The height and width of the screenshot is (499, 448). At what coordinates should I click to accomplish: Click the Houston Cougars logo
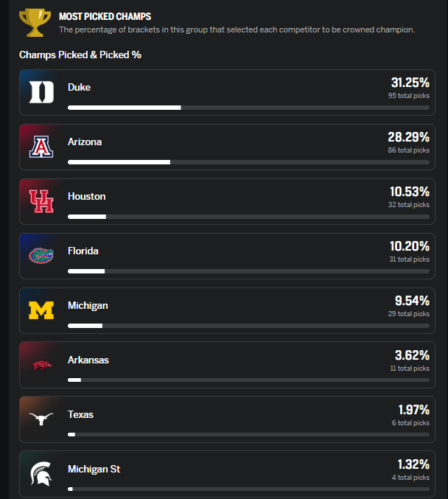41,201
